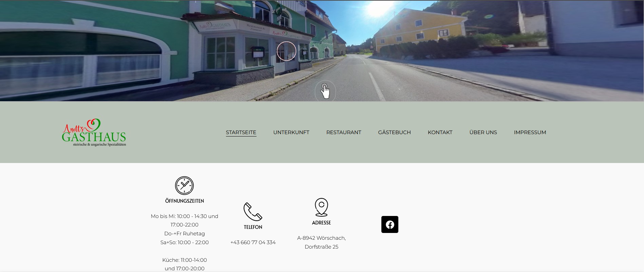
Task: Select Restaurant in the navigation
Action: tap(343, 132)
